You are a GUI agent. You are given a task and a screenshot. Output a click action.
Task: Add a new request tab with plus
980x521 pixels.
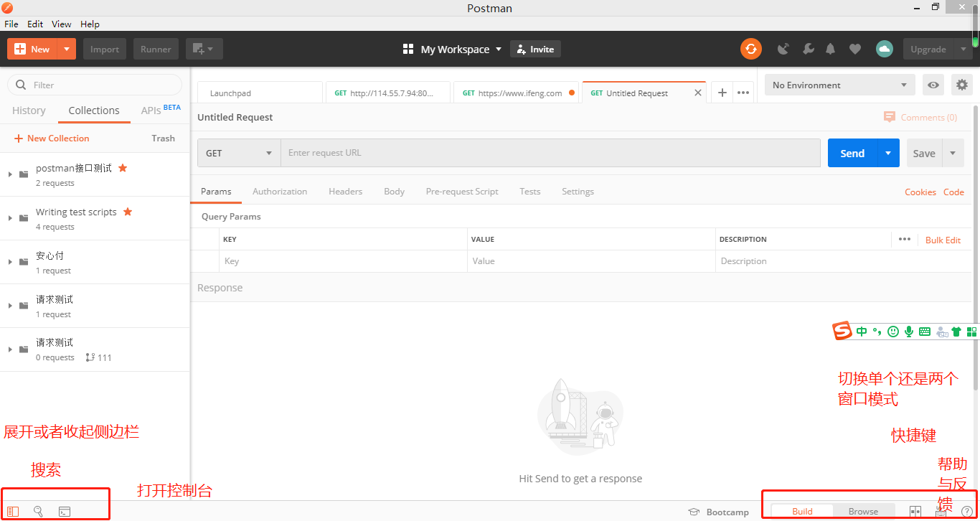(x=722, y=93)
